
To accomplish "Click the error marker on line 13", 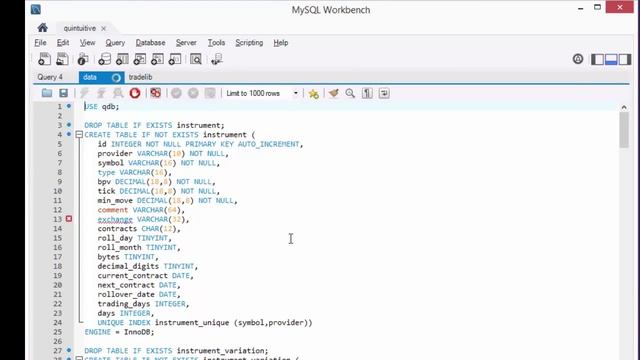I will (x=69, y=219).
